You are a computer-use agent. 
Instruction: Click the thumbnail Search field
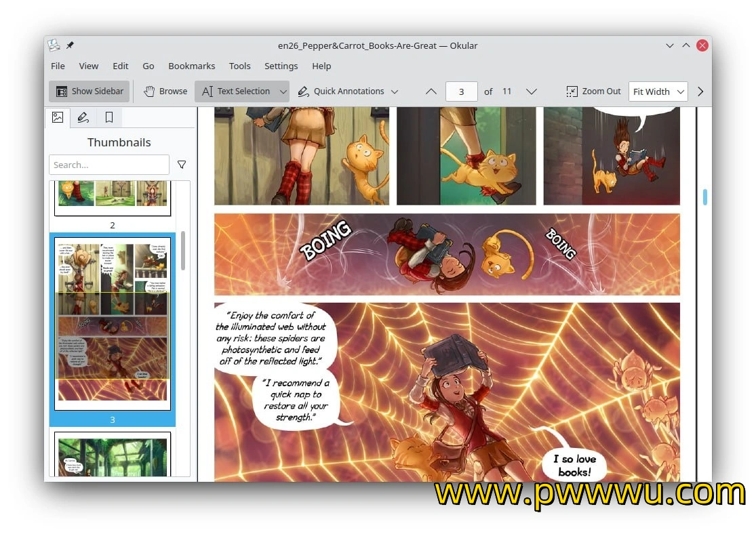pyautogui.click(x=109, y=165)
